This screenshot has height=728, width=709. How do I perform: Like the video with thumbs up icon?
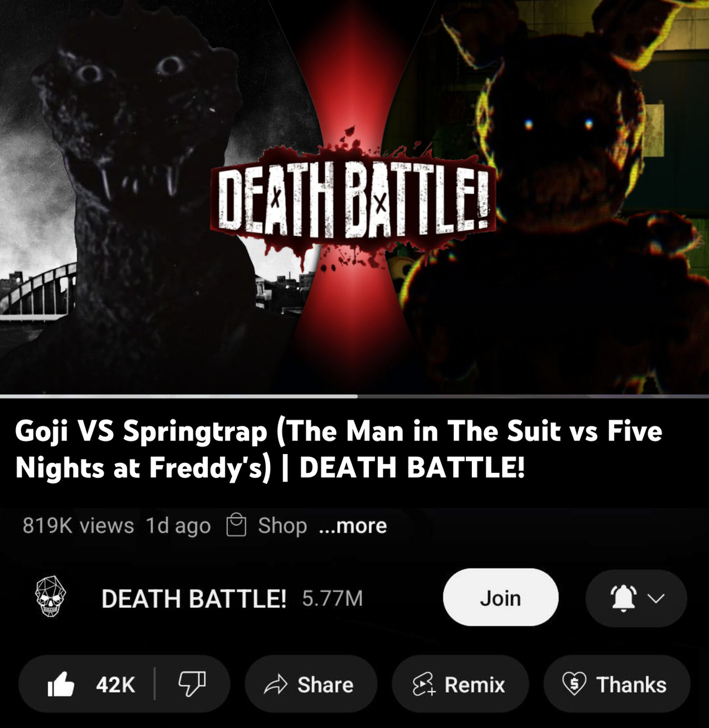coord(61,685)
